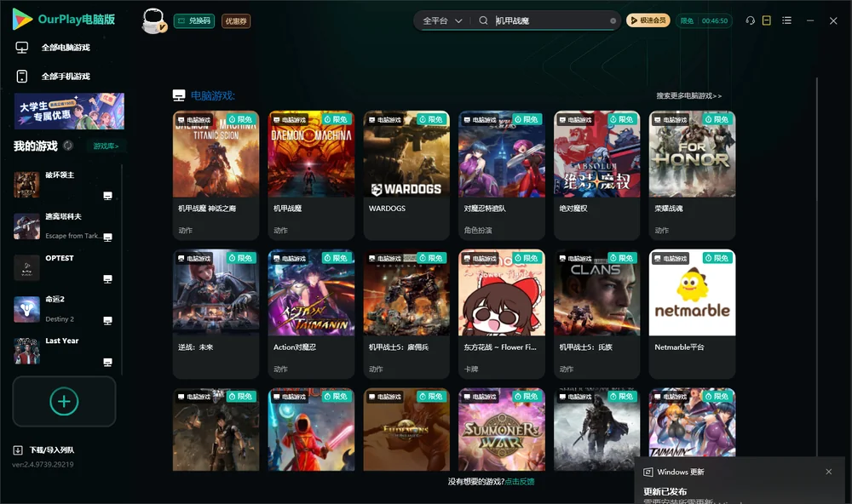This screenshot has height=504, width=852.
Task: Open the For Honor 荣耀战魂 game cover
Action: click(692, 154)
